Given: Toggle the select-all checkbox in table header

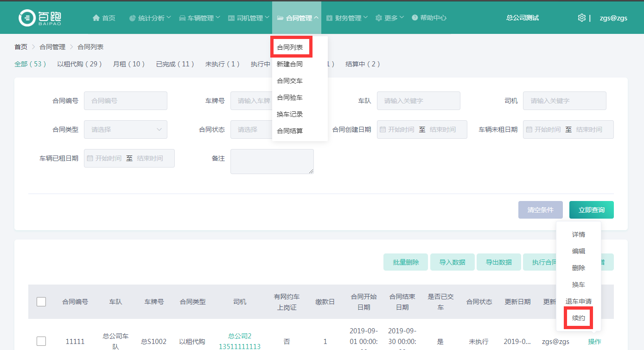Looking at the screenshot, I should (41, 302).
